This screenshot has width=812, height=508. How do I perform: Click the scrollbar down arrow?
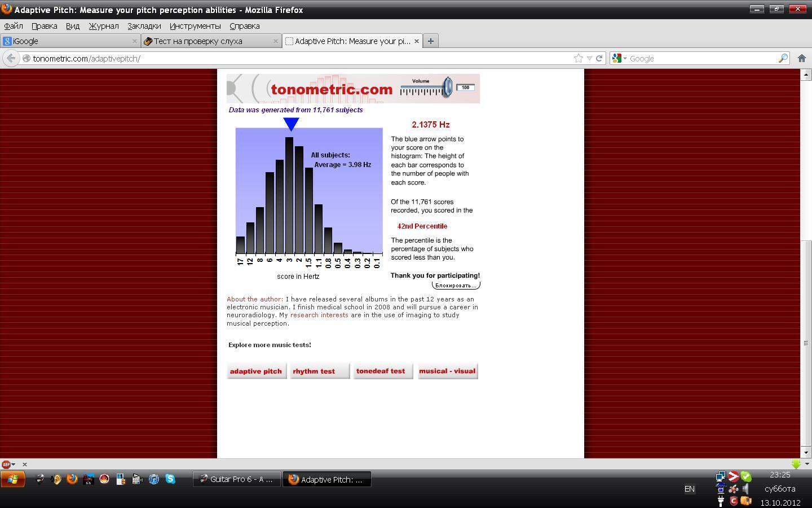point(807,452)
